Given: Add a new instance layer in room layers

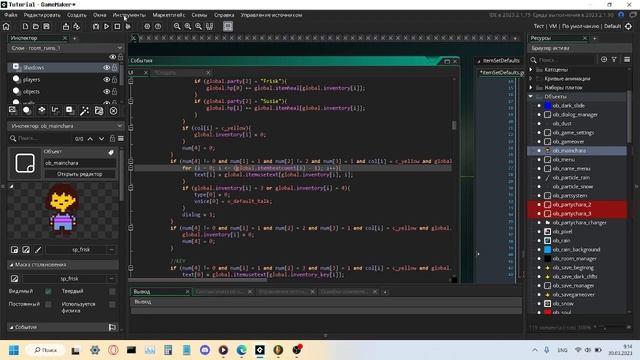Looking at the screenshot, I should click(27, 110).
